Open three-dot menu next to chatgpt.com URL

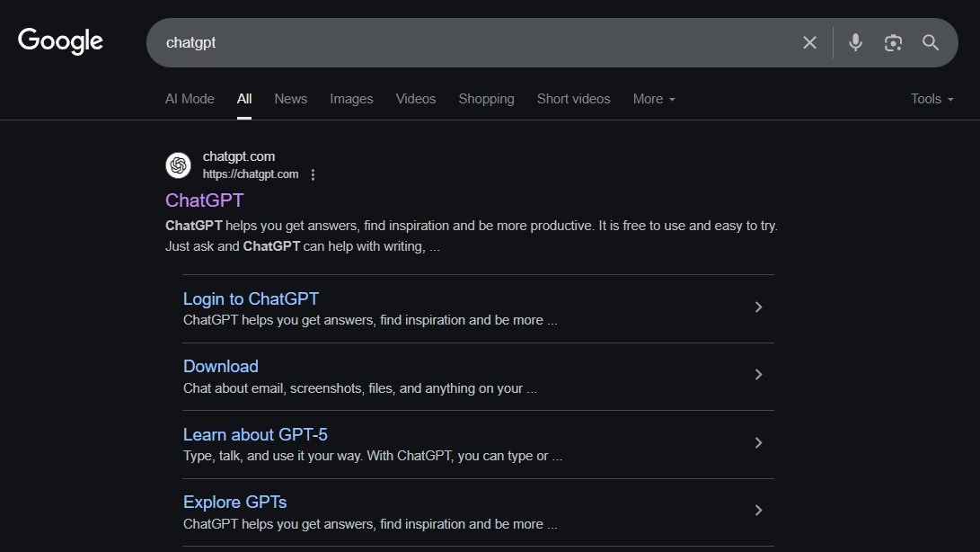(x=313, y=174)
